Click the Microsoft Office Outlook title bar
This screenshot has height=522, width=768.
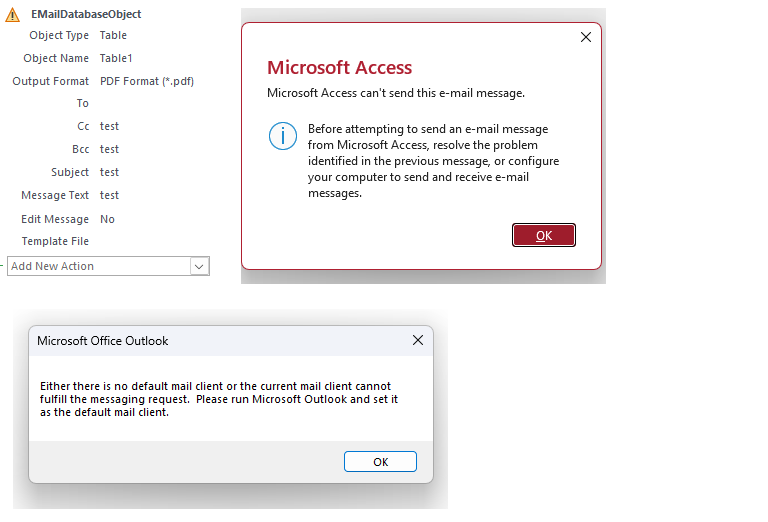[200, 340]
